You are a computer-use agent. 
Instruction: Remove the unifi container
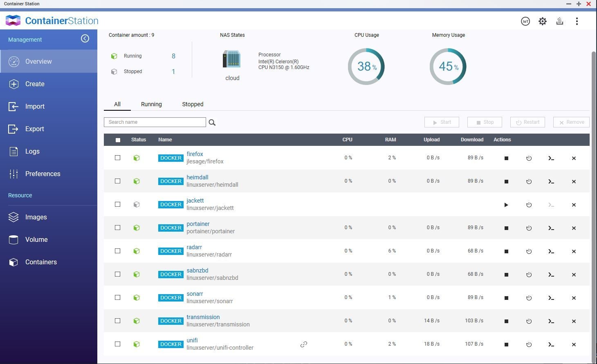(574, 344)
